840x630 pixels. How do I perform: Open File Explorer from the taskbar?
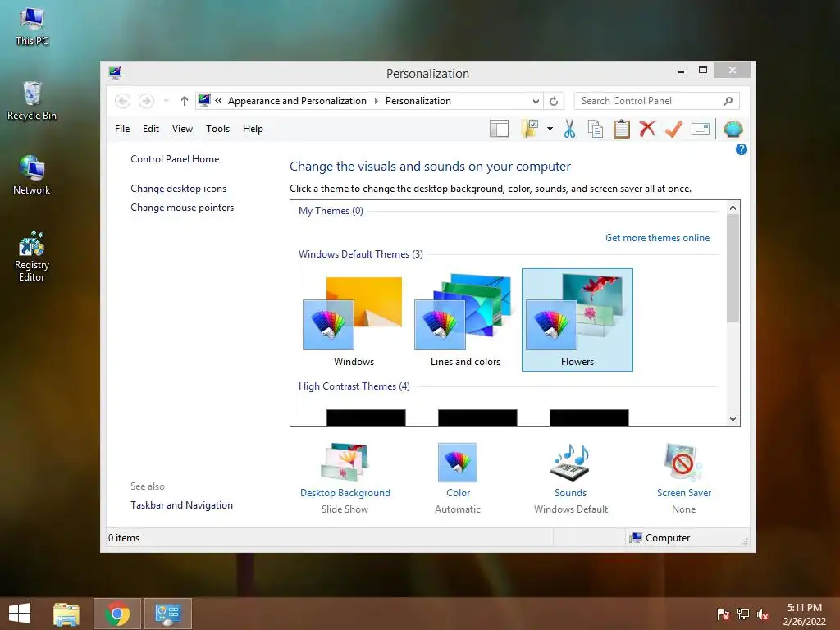click(66, 614)
